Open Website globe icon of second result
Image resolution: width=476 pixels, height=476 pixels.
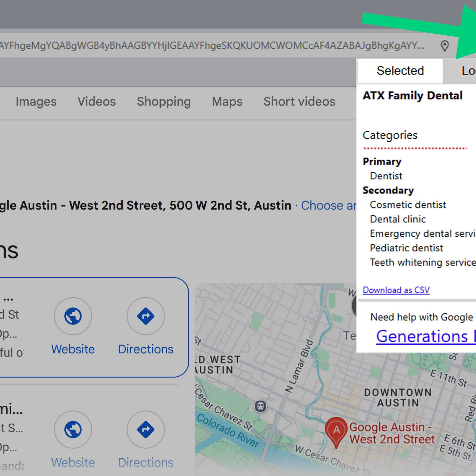pos(73,429)
